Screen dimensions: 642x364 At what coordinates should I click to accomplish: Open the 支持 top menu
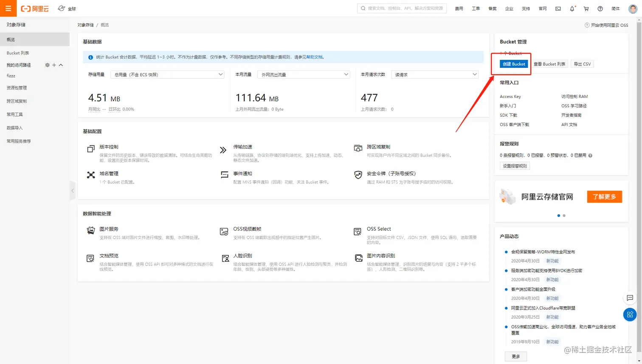tap(526, 8)
